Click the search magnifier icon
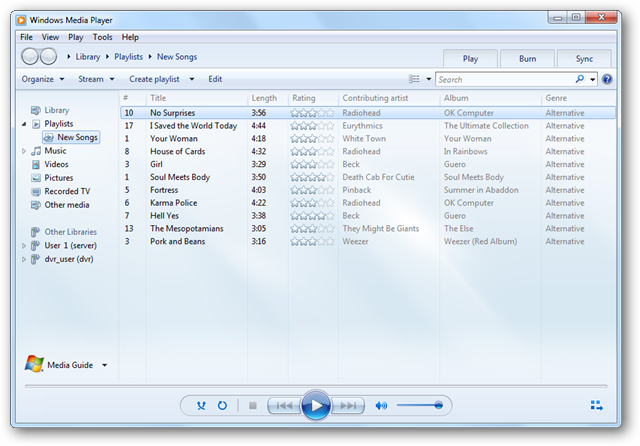640x446 pixels. click(x=580, y=79)
